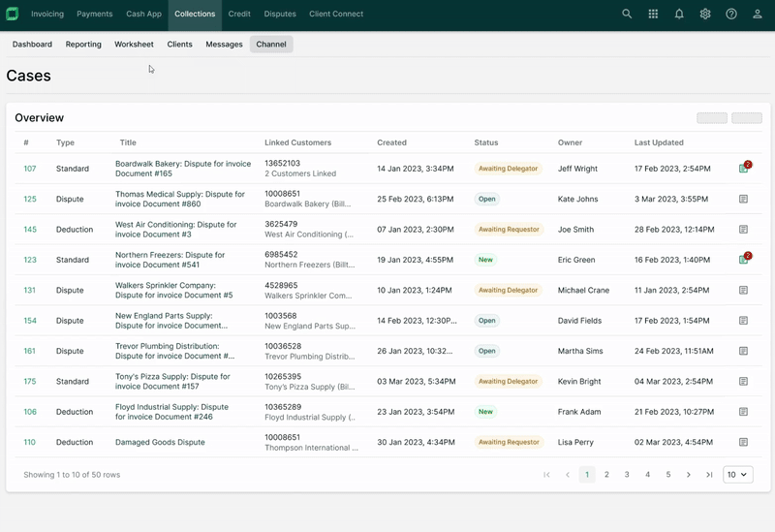Open notes icon for case 154
Viewport: 775px width, 532px height.
(743, 321)
